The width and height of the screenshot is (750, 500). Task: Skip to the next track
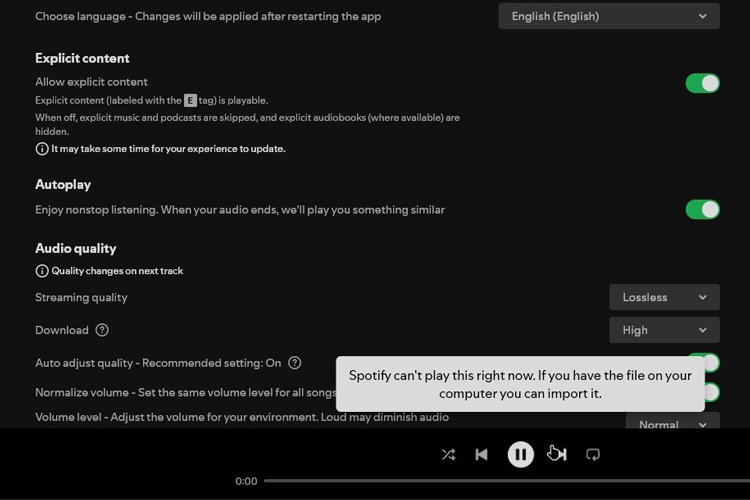(560, 454)
